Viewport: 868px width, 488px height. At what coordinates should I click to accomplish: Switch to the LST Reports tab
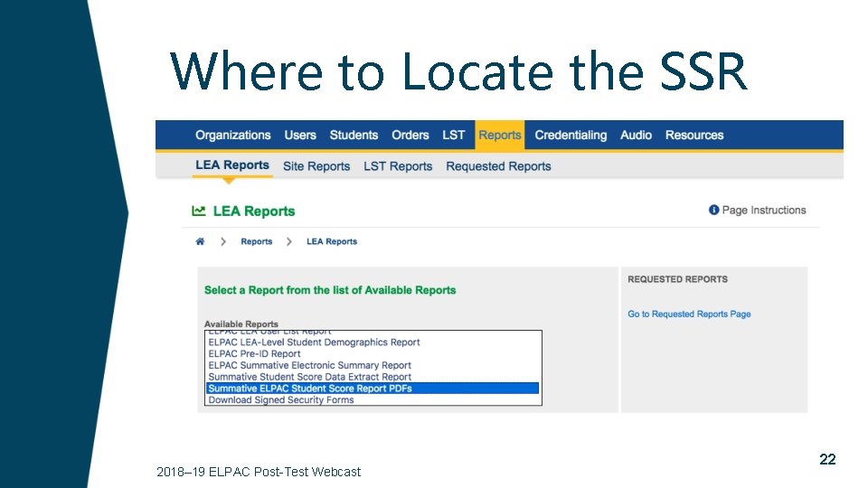click(398, 166)
